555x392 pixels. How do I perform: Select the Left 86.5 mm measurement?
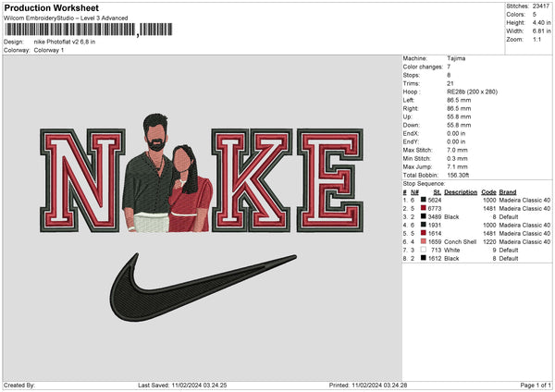459,100
